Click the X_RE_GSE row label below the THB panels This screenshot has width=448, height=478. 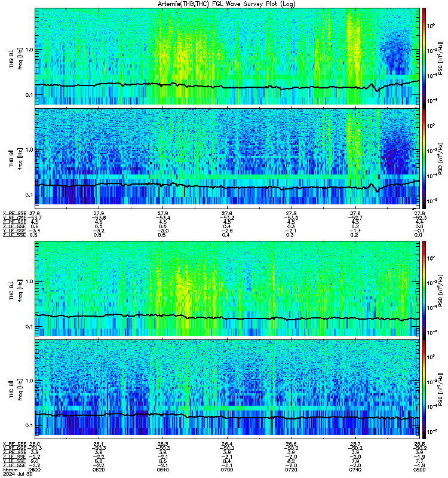[x=14, y=213]
